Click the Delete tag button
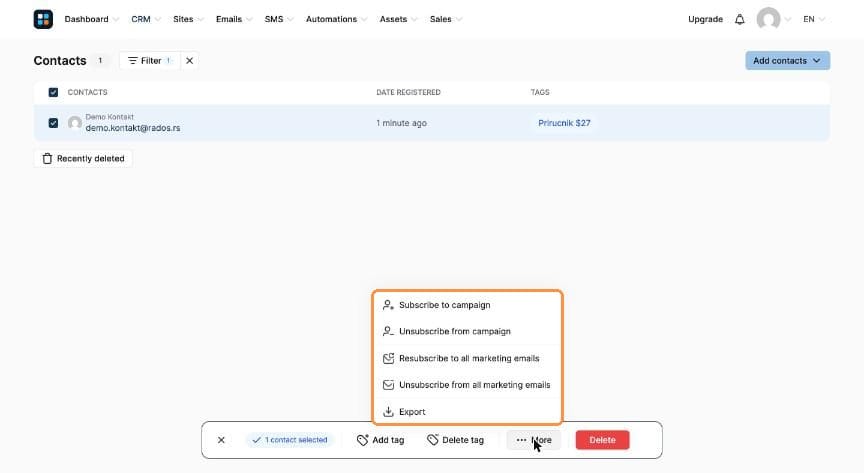The image size is (864, 473). pyautogui.click(x=456, y=440)
